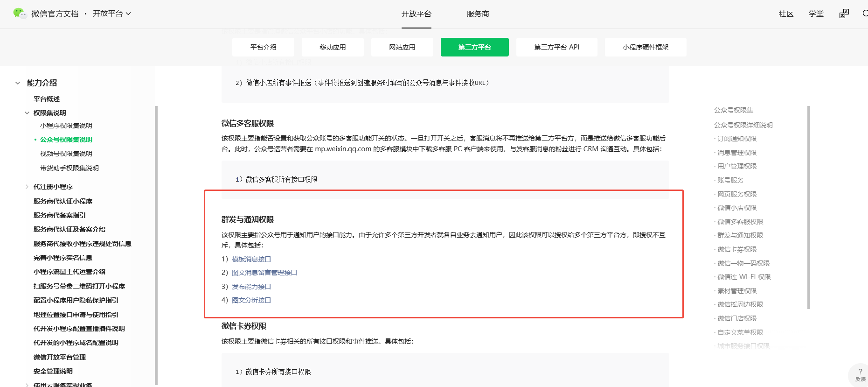Select the 移动应用 tab
This screenshot has height=387, width=868.
[x=333, y=47]
